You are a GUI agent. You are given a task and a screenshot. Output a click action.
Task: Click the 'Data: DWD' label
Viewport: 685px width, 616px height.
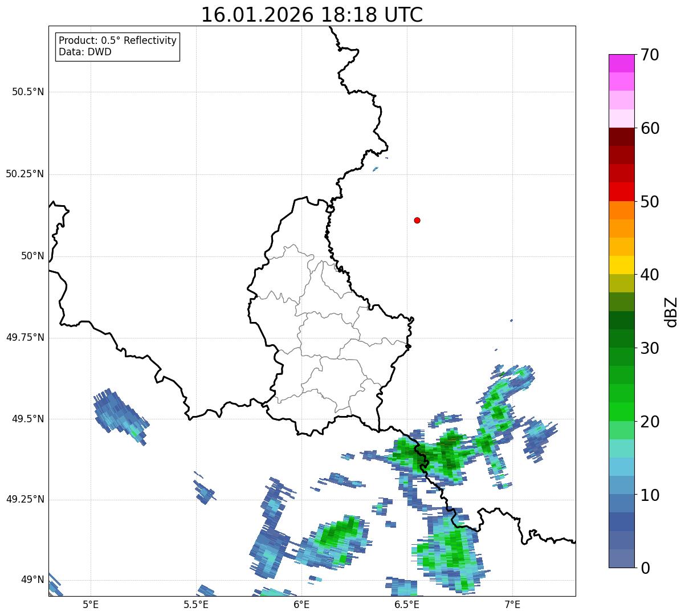tap(85, 52)
